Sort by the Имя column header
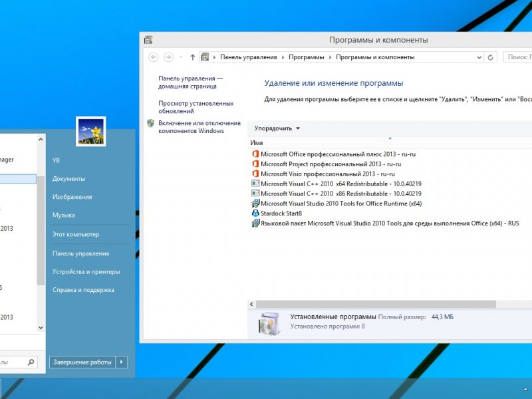 (x=257, y=143)
